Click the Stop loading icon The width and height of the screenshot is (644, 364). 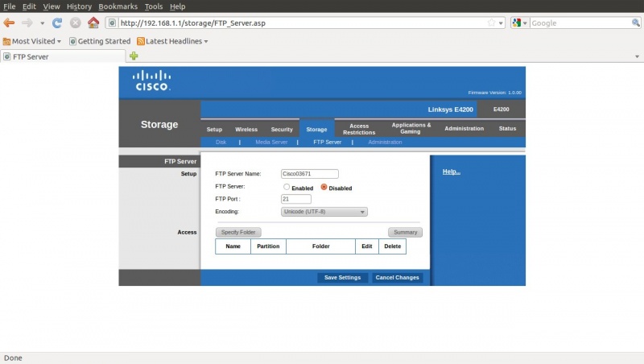[x=75, y=23]
